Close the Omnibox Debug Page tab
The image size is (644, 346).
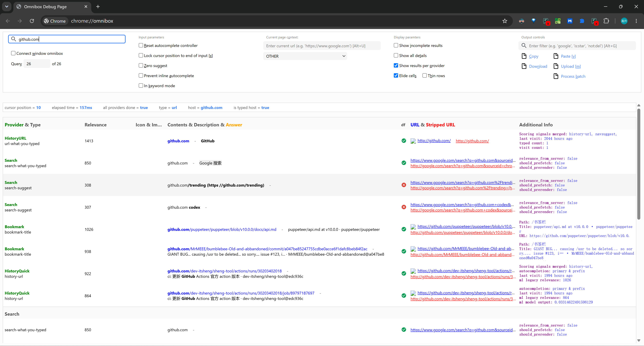(86, 7)
